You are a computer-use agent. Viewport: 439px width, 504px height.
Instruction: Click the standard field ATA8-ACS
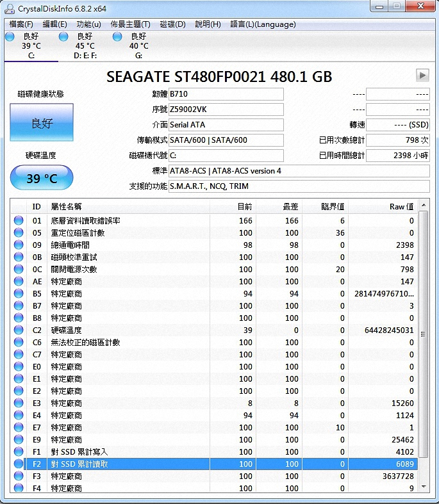click(x=299, y=171)
